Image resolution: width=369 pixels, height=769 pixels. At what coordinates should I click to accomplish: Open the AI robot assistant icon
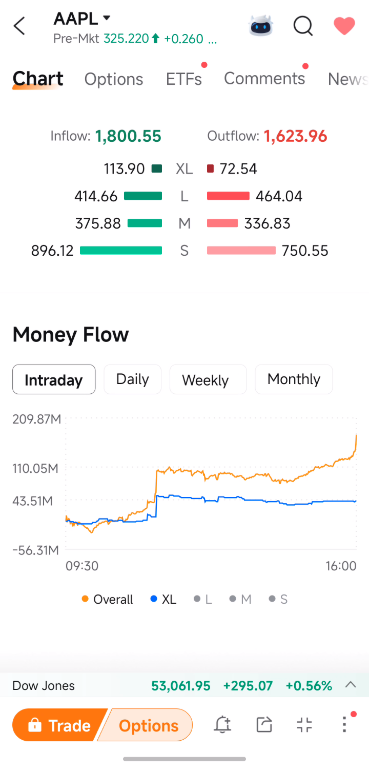click(262, 26)
